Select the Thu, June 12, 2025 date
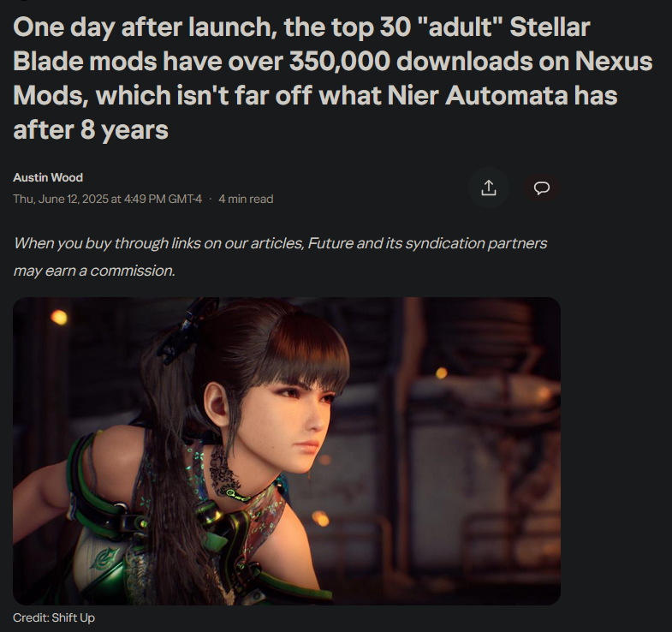672x632 pixels. click(x=61, y=199)
